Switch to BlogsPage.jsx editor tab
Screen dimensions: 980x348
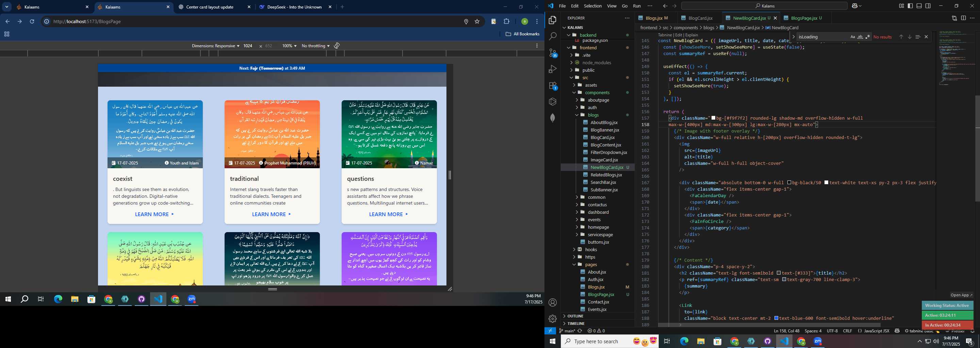(x=804, y=18)
